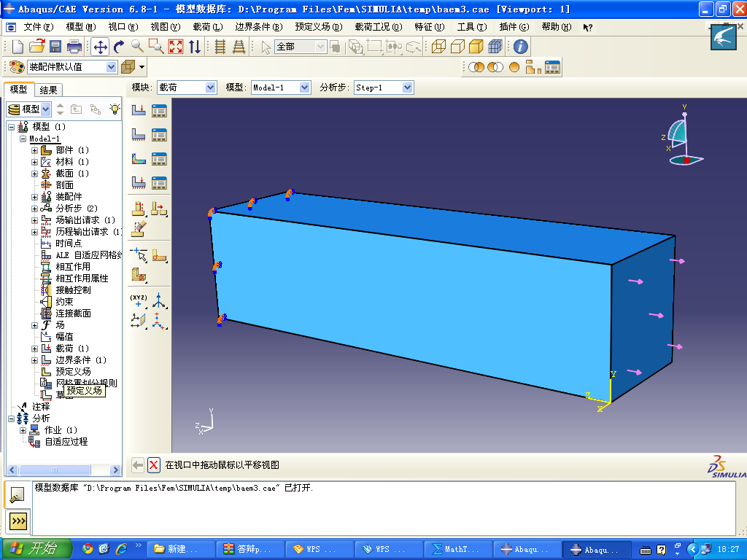
Task: Open the 分析步 Step-1 dropdown
Action: [x=384, y=87]
